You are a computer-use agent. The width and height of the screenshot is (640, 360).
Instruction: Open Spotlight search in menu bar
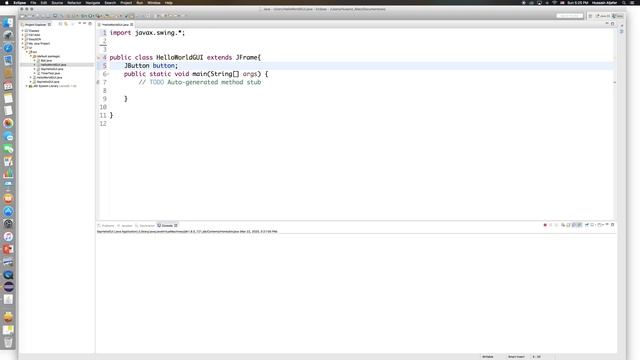[x=623, y=2]
